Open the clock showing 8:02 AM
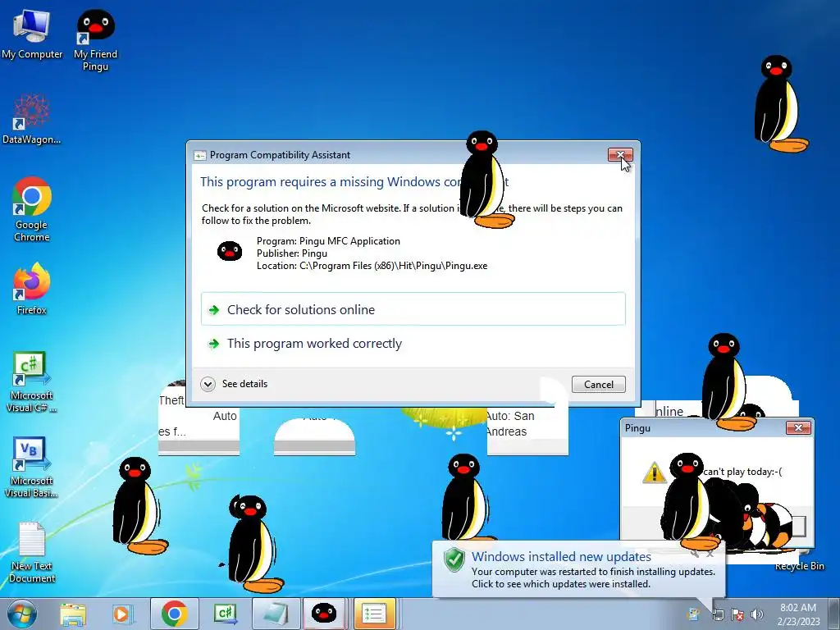This screenshot has height=630, width=840. [x=798, y=614]
